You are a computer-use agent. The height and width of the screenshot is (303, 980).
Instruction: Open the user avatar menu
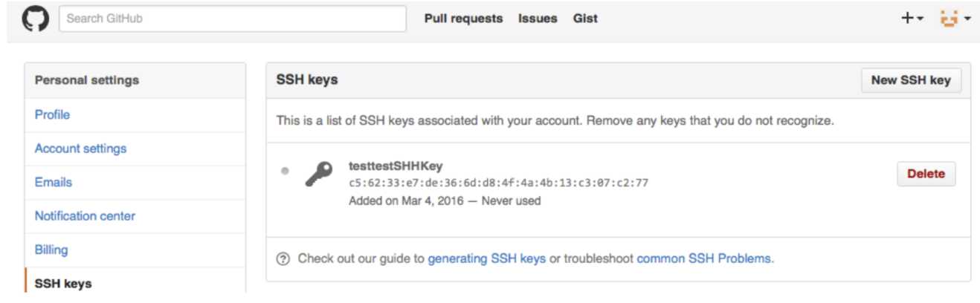[955, 19]
